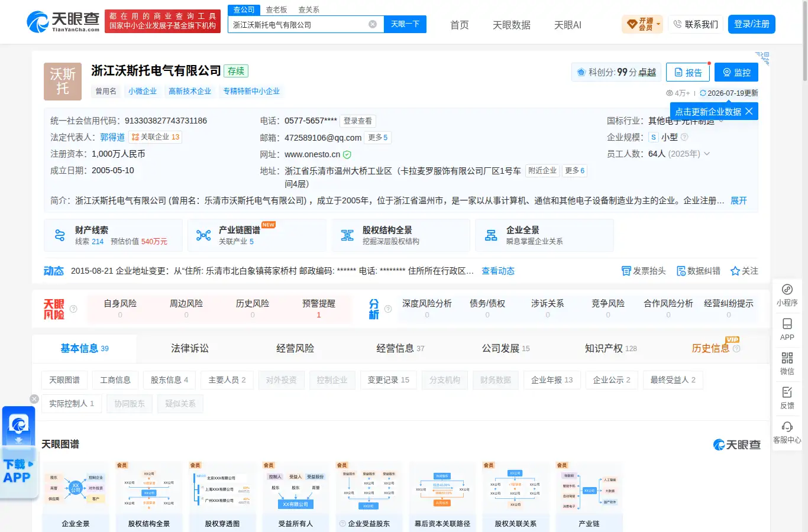The width and height of the screenshot is (808, 532).
Task: Open the APP sidebar icon
Action: tap(787, 329)
